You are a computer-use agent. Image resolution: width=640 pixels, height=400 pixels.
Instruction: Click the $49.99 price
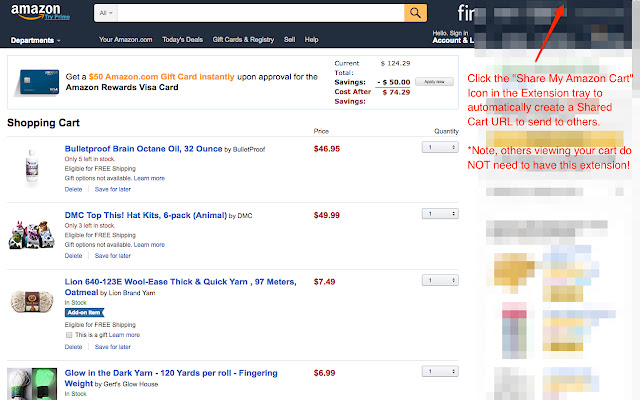point(327,215)
